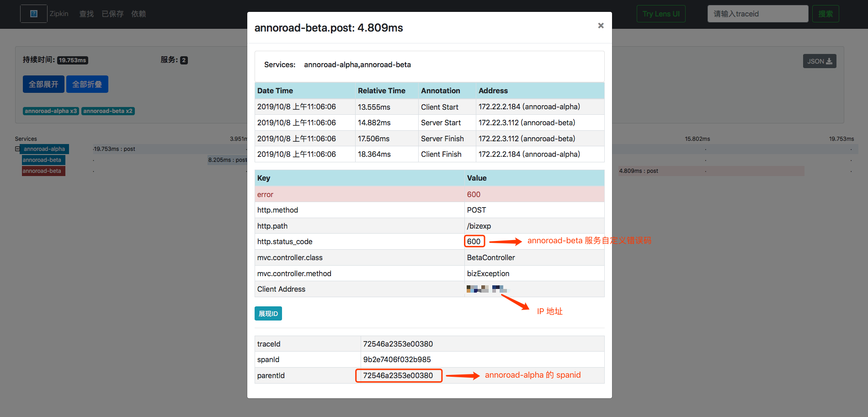Click the 持续时间 19.753ms badge

coord(73,60)
